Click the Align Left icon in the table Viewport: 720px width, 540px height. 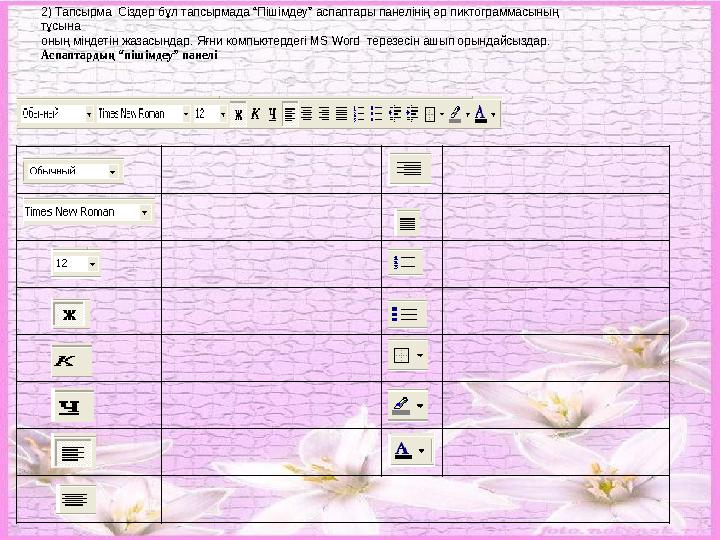click(x=73, y=452)
